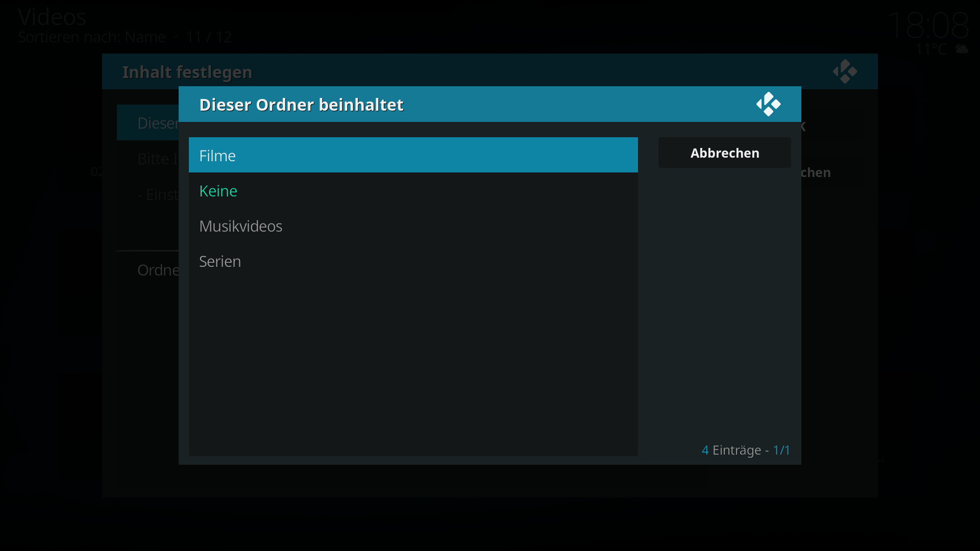
Task: Click Kodi logo in Dieser Ordner beinhaltet header
Action: coord(768,104)
